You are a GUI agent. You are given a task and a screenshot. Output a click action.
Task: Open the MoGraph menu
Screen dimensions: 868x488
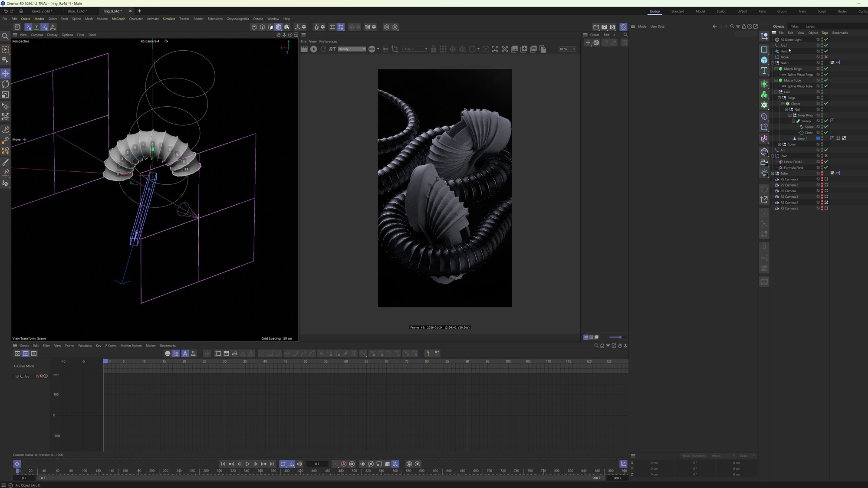(118, 19)
